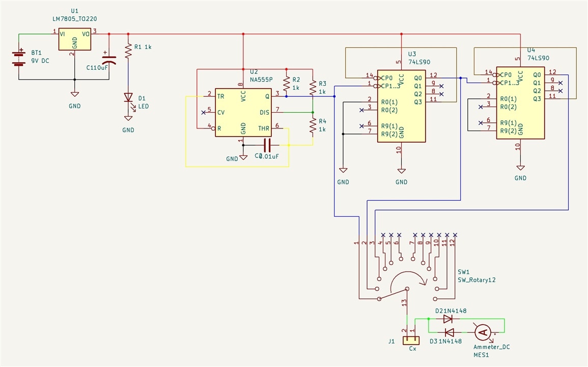Image resolution: width=588 pixels, height=367 pixels.
Task: Click the R2 1k resistor
Action: click(287, 84)
